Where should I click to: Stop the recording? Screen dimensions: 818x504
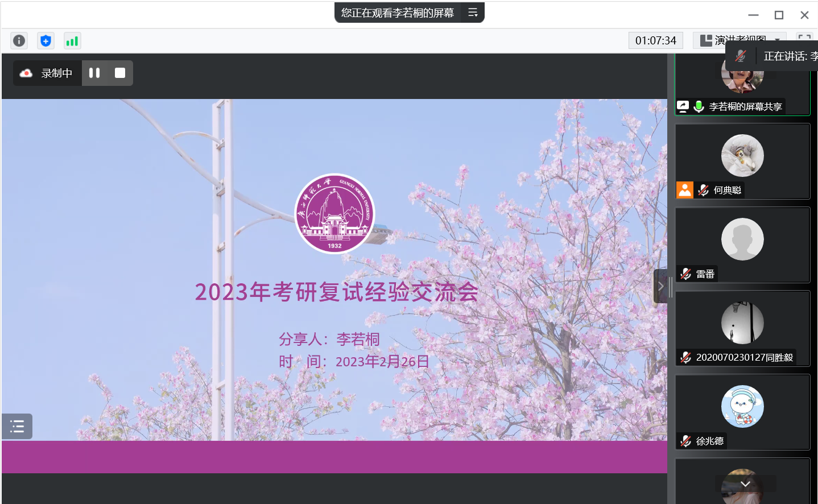pos(120,73)
